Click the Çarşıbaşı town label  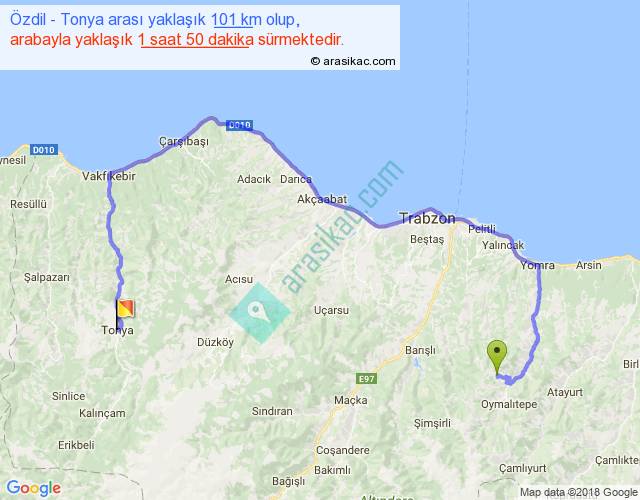click(x=183, y=142)
